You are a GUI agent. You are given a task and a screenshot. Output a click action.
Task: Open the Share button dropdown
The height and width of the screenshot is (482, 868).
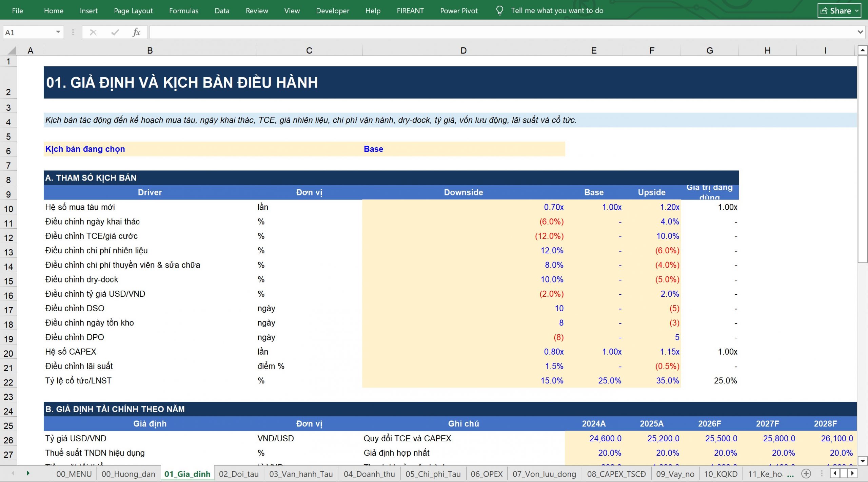point(857,11)
